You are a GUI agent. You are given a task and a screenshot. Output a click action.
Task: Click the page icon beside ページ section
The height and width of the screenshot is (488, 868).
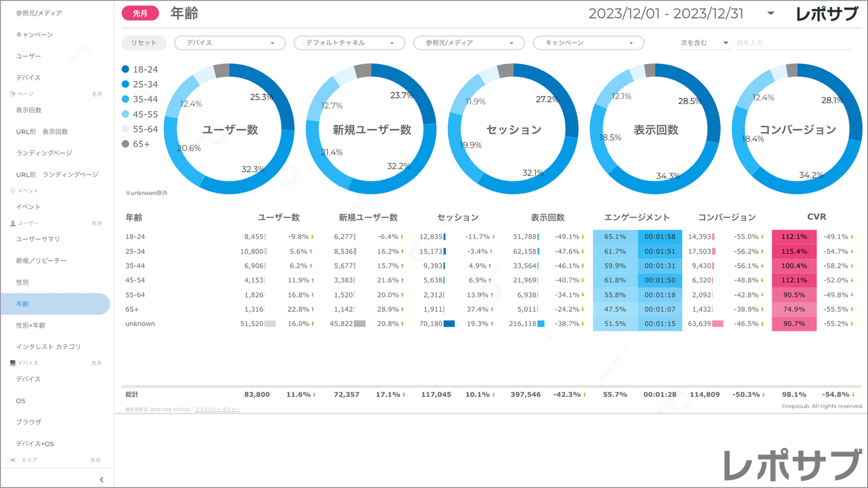coord(13,94)
